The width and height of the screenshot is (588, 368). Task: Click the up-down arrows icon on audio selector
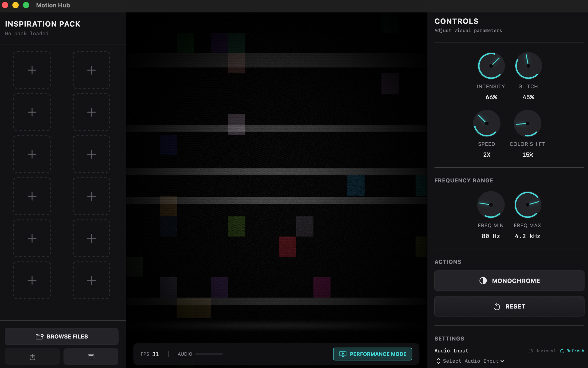[438, 361]
